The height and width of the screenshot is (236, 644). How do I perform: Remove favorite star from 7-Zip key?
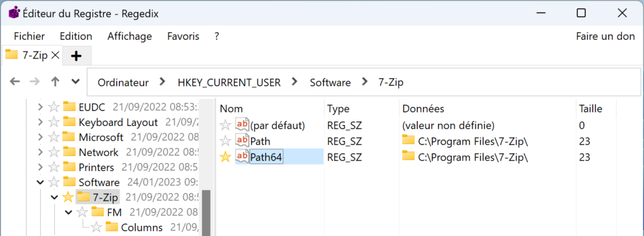click(x=68, y=197)
